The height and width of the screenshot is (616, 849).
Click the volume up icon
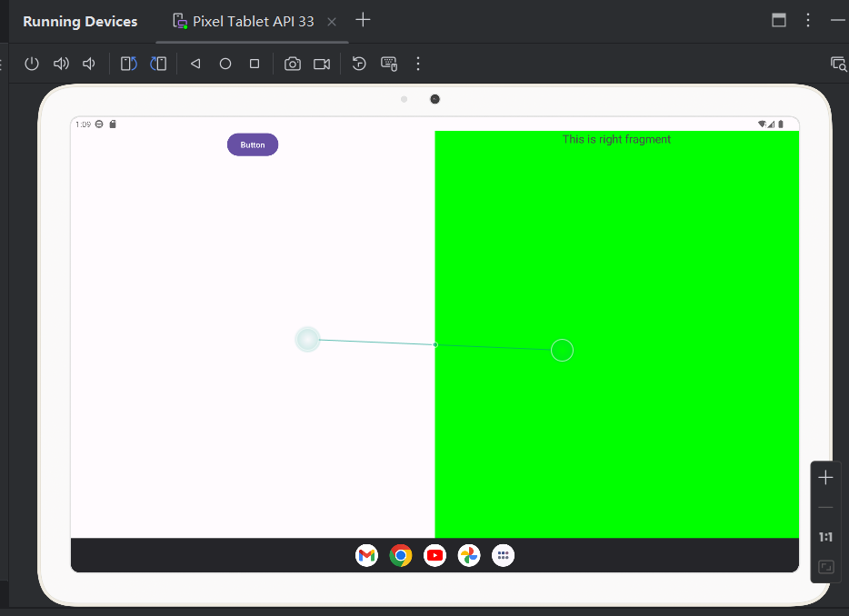click(x=61, y=64)
